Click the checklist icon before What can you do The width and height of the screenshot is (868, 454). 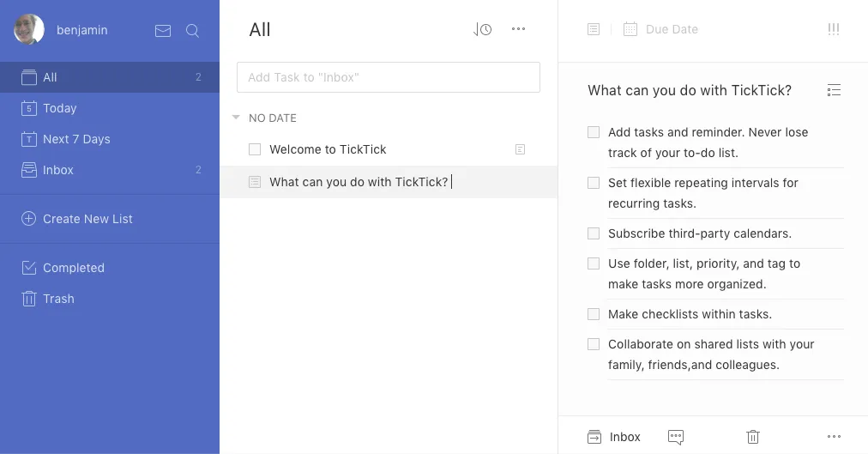255,182
